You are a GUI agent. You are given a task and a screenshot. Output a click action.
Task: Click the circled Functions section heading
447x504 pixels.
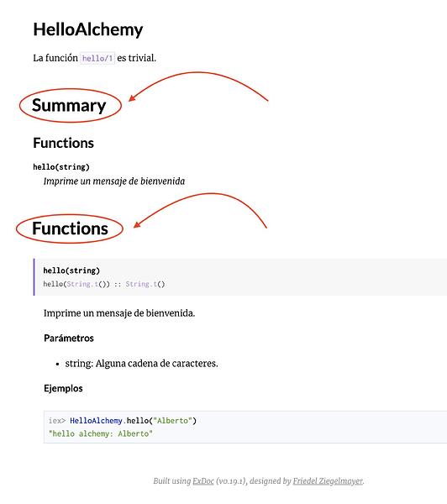tap(70, 228)
